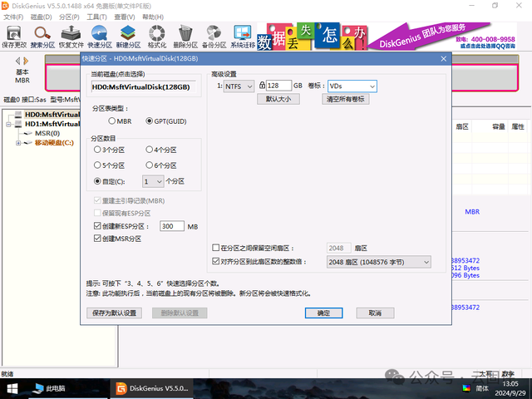
Task: Click the DiskGenius title bar logo
Action: pos(5,6)
